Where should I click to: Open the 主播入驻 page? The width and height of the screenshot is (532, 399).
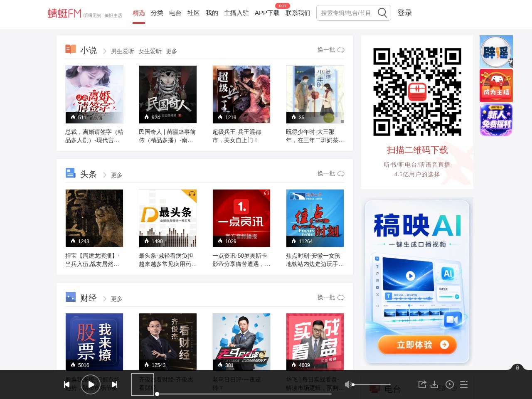click(236, 13)
